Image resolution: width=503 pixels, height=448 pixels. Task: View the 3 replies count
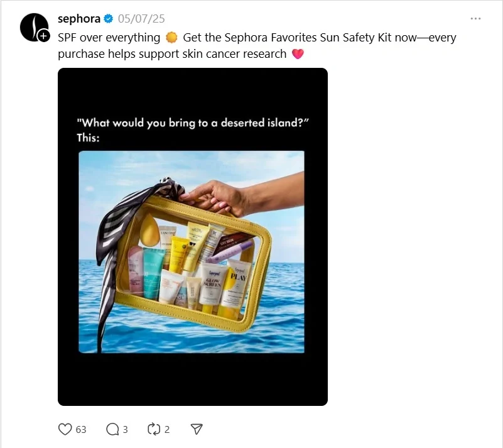pos(126,429)
